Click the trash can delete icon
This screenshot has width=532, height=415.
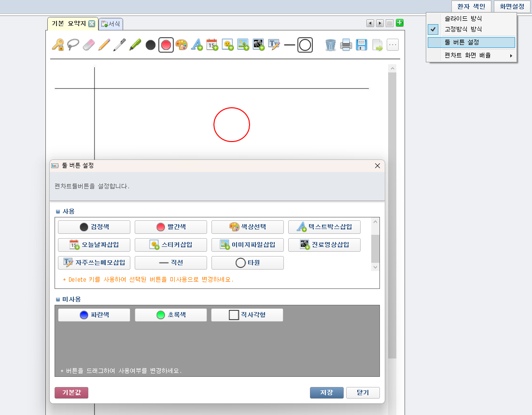point(330,45)
